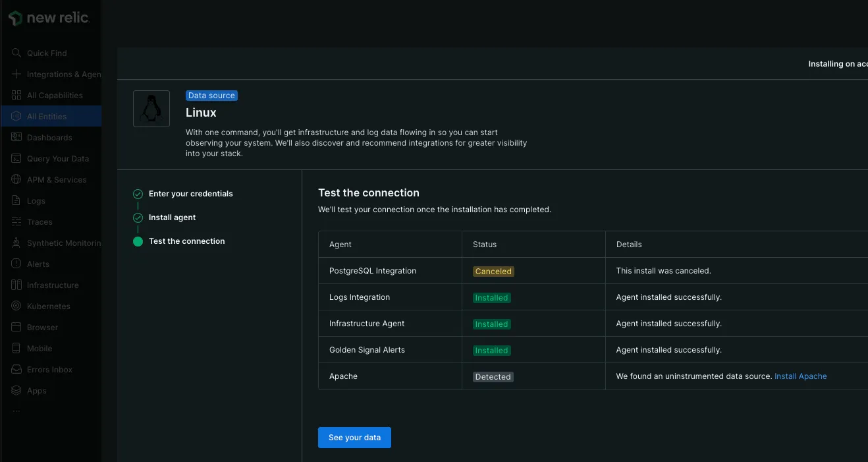Click the Linux penguin logo thumbnail
The width and height of the screenshot is (868, 462).
pos(151,109)
